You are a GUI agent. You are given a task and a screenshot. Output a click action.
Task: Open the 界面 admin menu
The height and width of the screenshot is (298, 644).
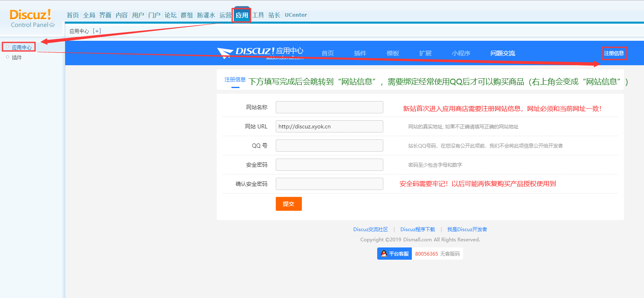[x=105, y=15]
